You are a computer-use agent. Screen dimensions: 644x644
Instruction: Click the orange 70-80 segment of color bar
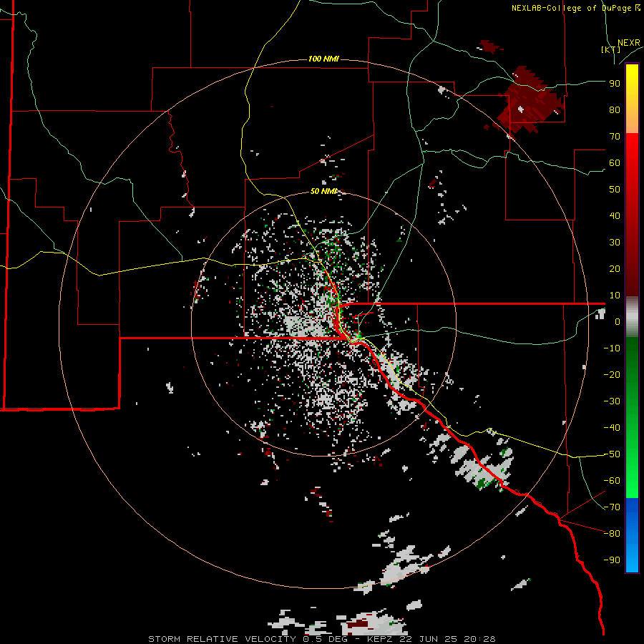point(632,122)
